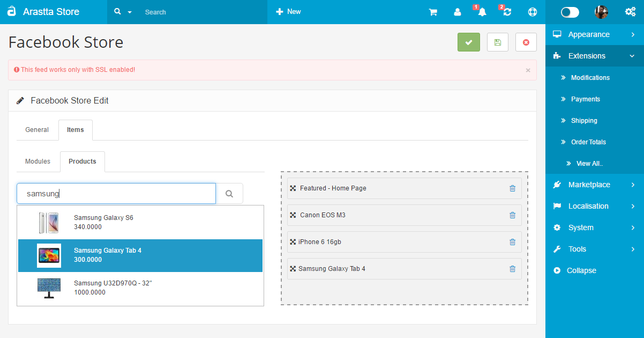This screenshot has width=644, height=338.
Task: Open the notifications bell icon
Action: (x=482, y=12)
